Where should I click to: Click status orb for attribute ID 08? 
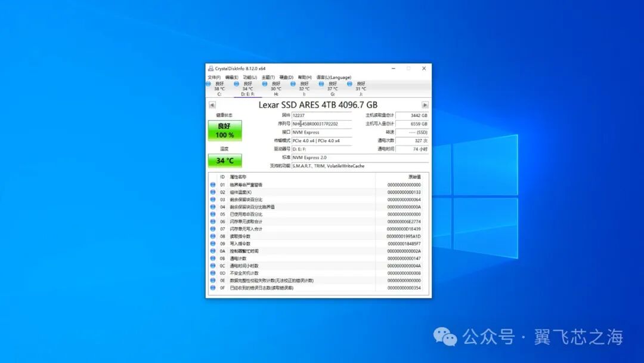[213, 236]
